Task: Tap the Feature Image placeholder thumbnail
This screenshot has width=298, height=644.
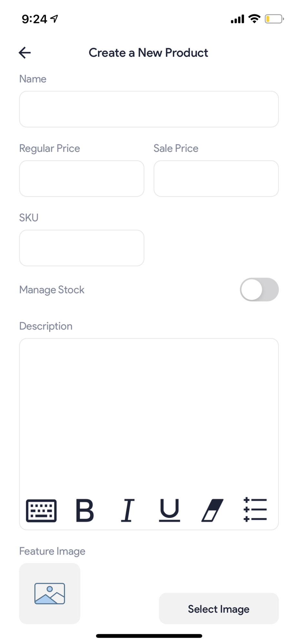Action: (50, 593)
